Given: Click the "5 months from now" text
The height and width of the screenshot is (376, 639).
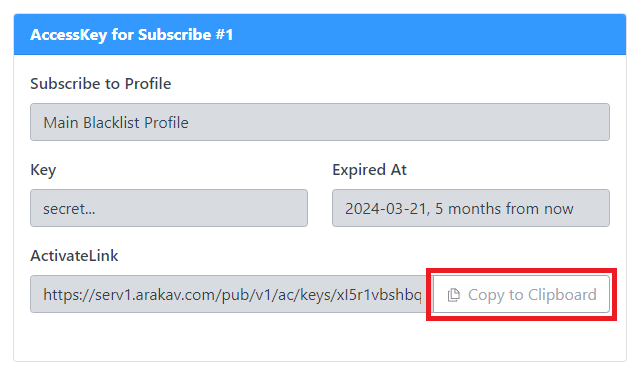Looking at the screenshot, I should 505,209.
